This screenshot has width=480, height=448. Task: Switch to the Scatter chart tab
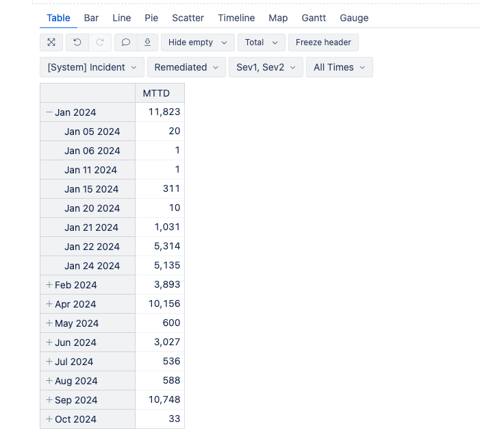point(188,18)
